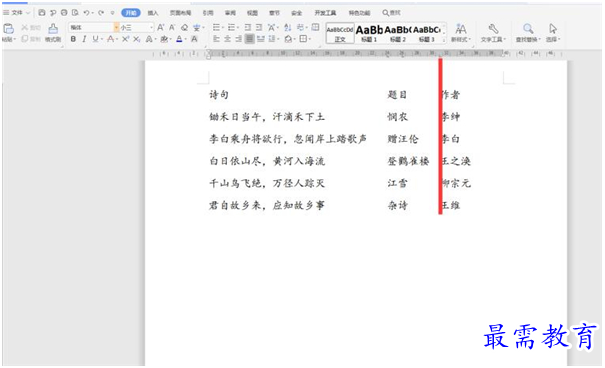Click the Bullets list icon
The height and width of the screenshot is (368, 605).
(216, 27)
